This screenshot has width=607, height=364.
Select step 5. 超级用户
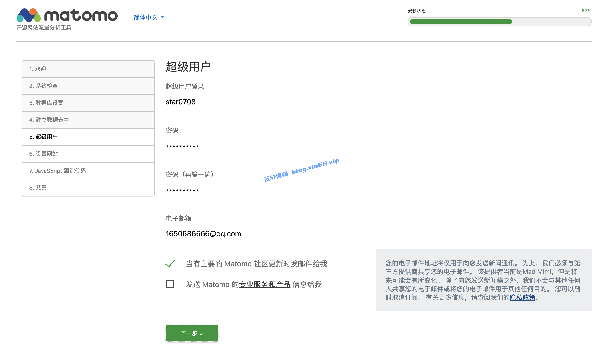(88, 137)
